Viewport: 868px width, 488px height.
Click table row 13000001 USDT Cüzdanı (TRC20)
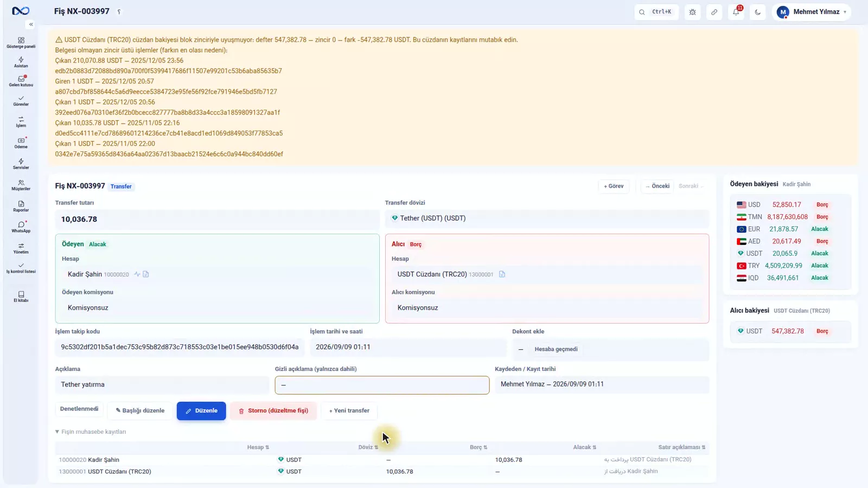[382, 472]
